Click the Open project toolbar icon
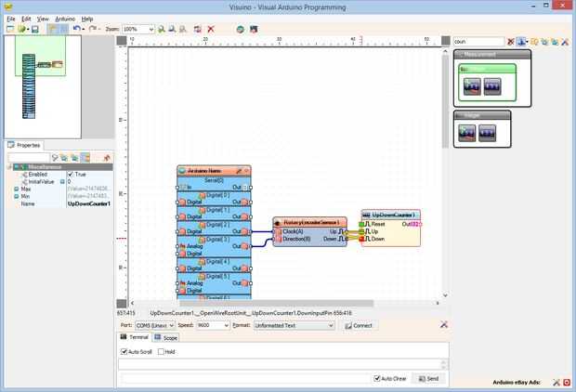The width and height of the screenshot is (576, 392). (21, 29)
